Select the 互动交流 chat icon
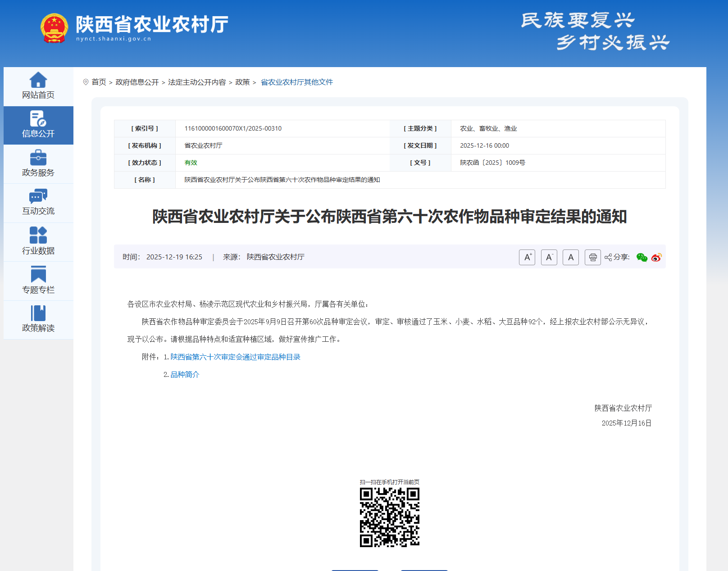 coord(38,196)
